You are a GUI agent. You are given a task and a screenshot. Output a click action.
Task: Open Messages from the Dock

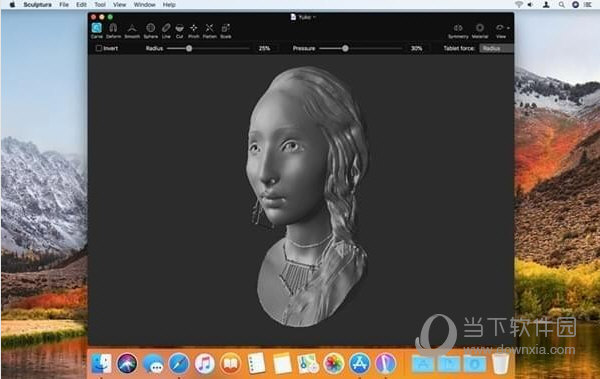(153, 363)
